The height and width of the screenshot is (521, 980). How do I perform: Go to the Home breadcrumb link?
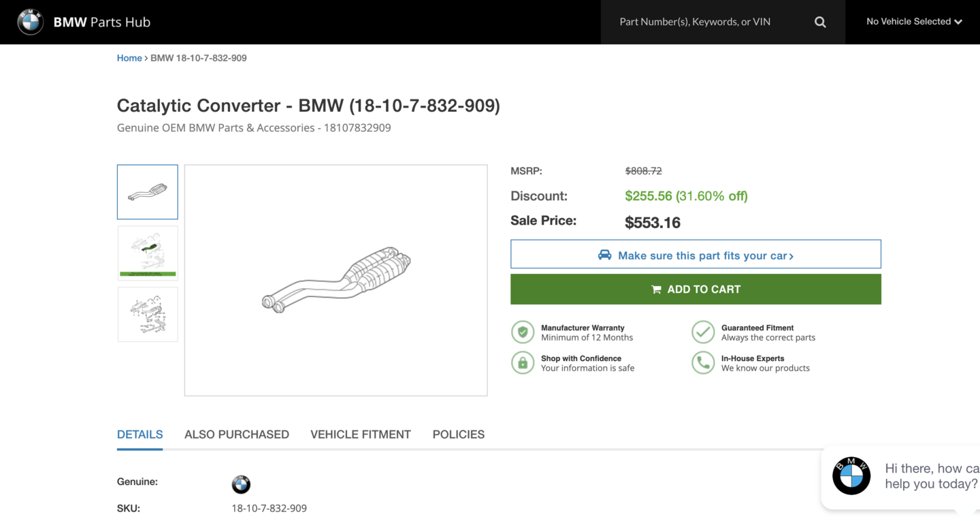[x=129, y=58]
